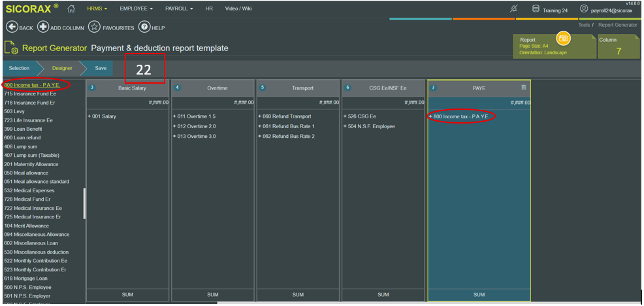Open Report page settings card
This screenshot has height=306, width=644.
point(555,46)
